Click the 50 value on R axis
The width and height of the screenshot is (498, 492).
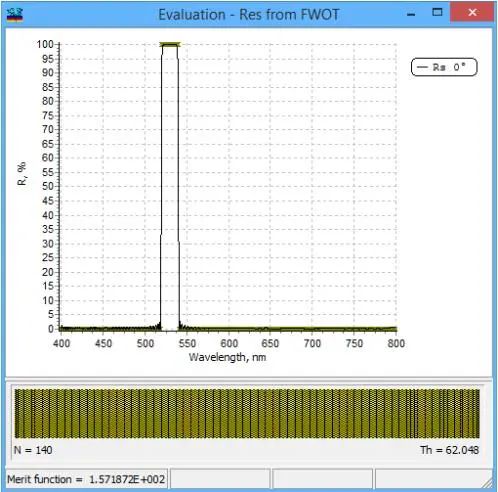pyautogui.click(x=48, y=186)
